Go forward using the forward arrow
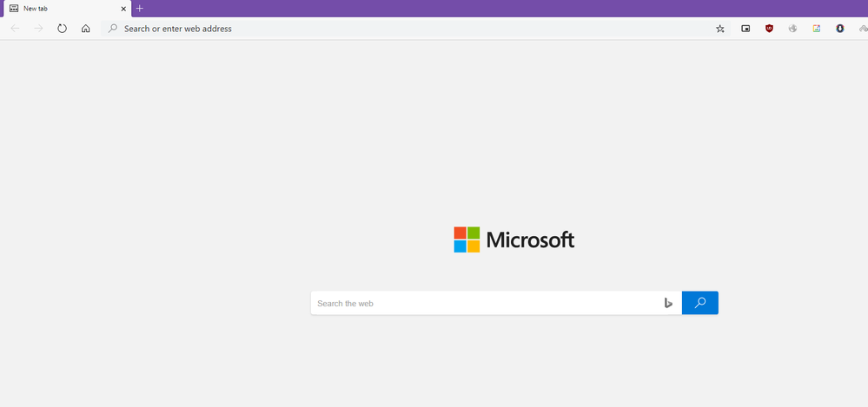This screenshot has width=868, height=407. point(38,28)
